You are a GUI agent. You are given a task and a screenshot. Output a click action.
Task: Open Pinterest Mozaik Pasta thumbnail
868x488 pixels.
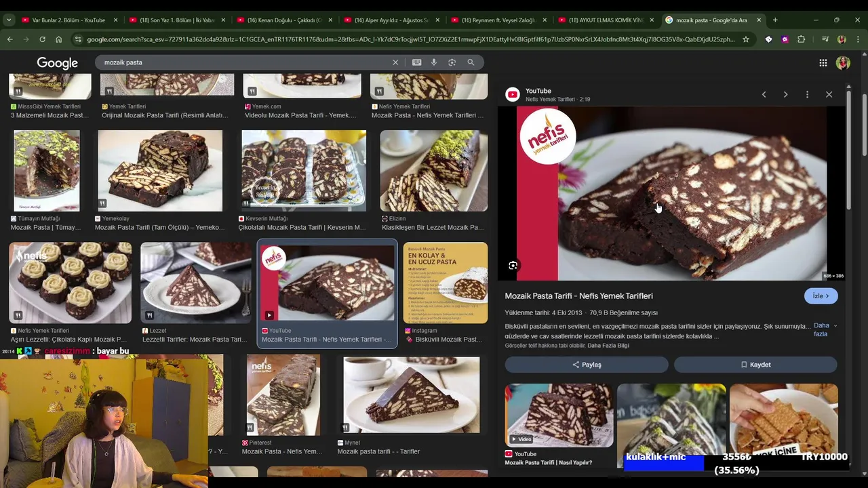pyautogui.click(x=283, y=395)
